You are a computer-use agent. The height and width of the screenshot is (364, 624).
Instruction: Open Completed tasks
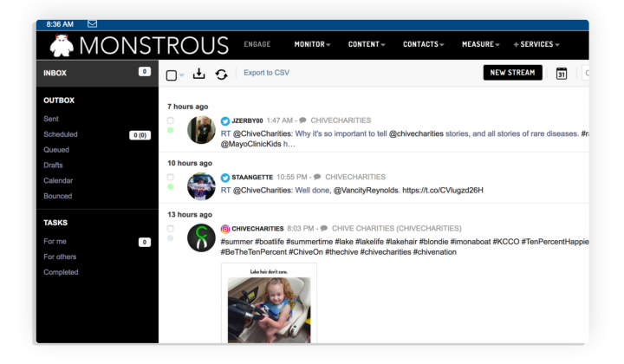pos(61,272)
